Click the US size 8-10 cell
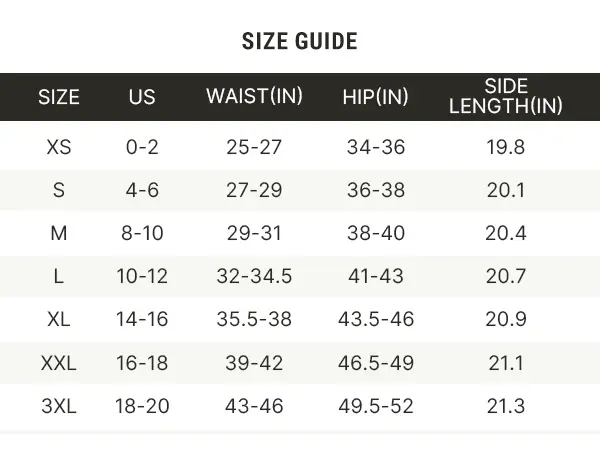This screenshot has width=600, height=450. point(142,234)
